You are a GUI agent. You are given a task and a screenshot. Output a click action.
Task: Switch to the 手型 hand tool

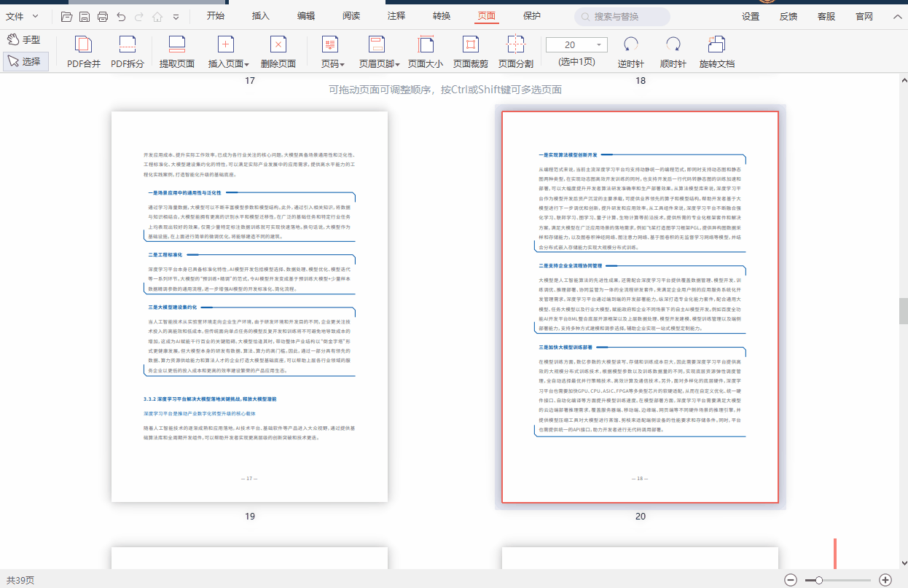(23, 39)
